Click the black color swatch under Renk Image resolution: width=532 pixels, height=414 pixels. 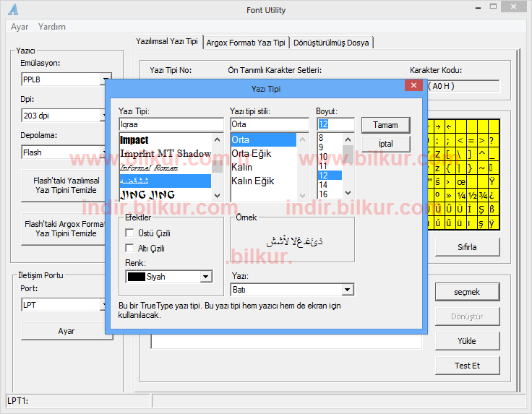[x=135, y=277]
